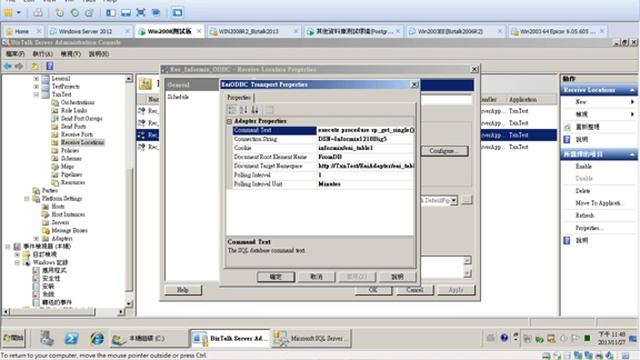Click the send Ctrl+Alt+Del toolbar icon
This screenshot has height=360, width=640.
click(38, 13)
